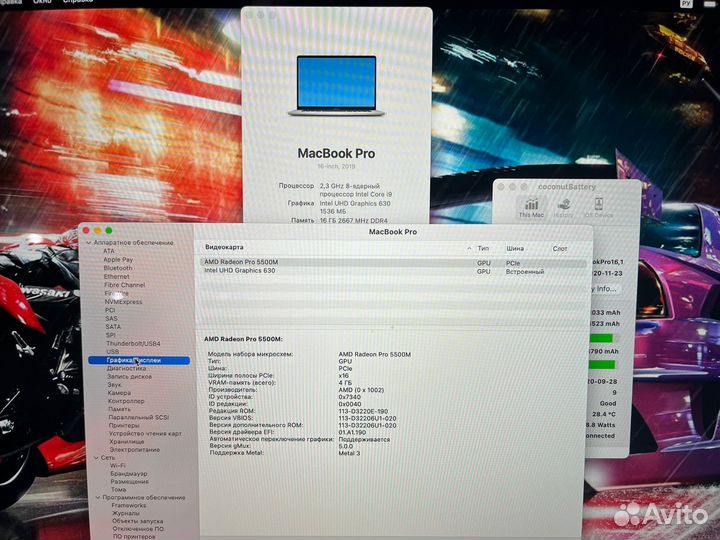Select the Intel UHD Graphics 630 row
This screenshot has height=540, width=720.
coord(394,271)
